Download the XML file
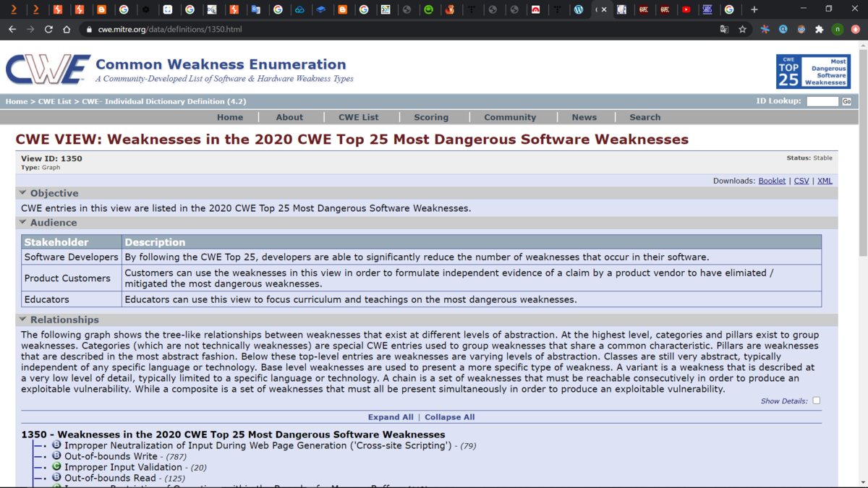The image size is (868, 488). (825, 181)
